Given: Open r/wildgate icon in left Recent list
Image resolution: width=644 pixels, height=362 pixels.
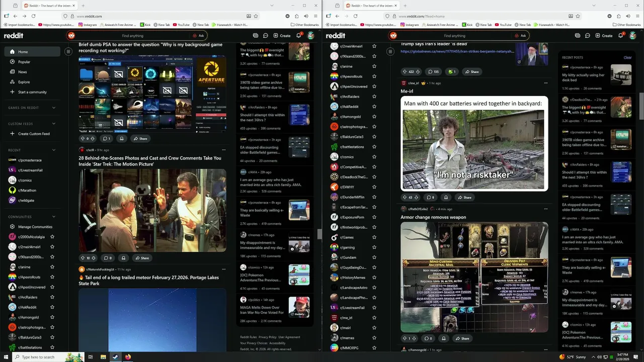Looking at the screenshot, I should coord(12,200).
